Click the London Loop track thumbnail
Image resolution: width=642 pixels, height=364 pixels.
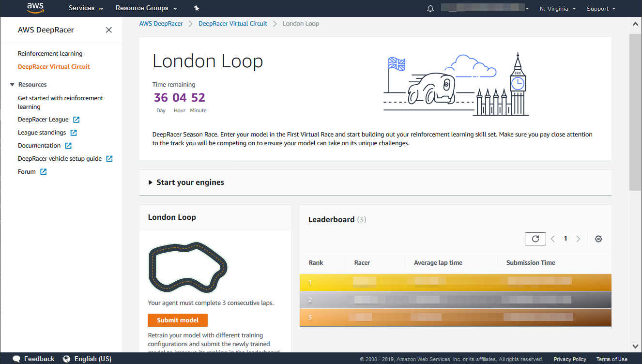(x=187, y=268)
